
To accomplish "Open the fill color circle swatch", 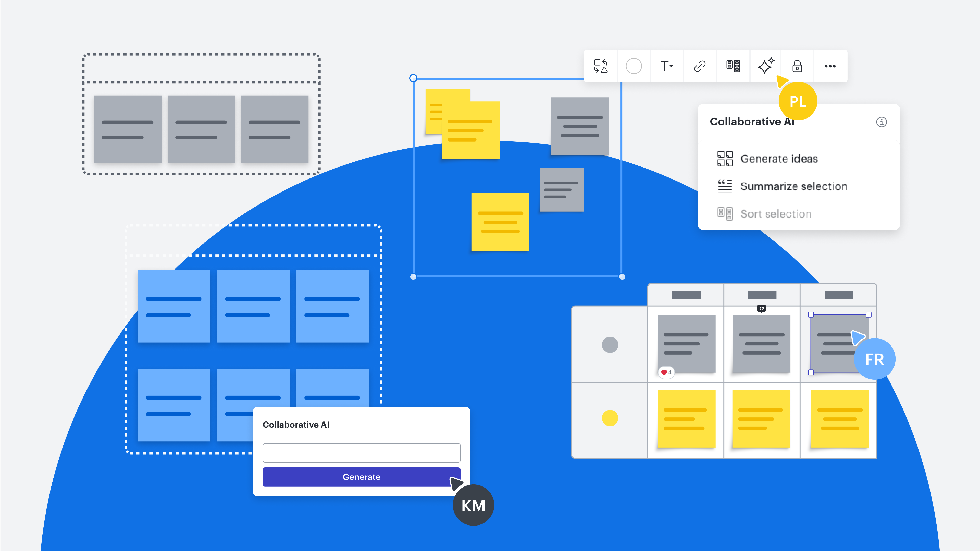I will point(634,66).
